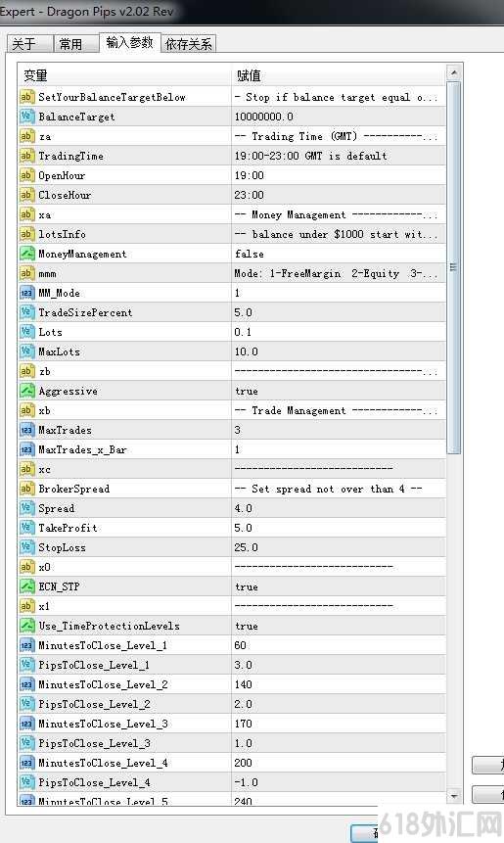
Task: Click the scrollbar up arrow
Action: pyautogui.click(x=454, y=72)
